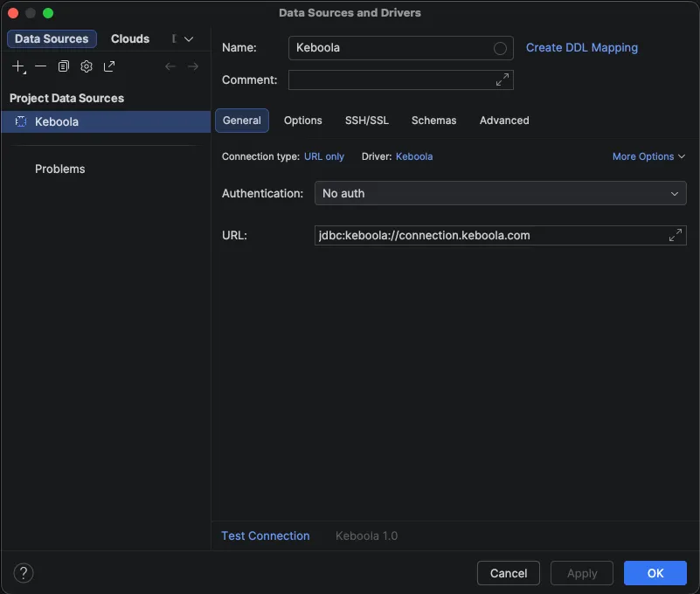Viewport: 700px width, 594px height.
Task: Expand More Options dropdown
Action: tap(648, 156)
